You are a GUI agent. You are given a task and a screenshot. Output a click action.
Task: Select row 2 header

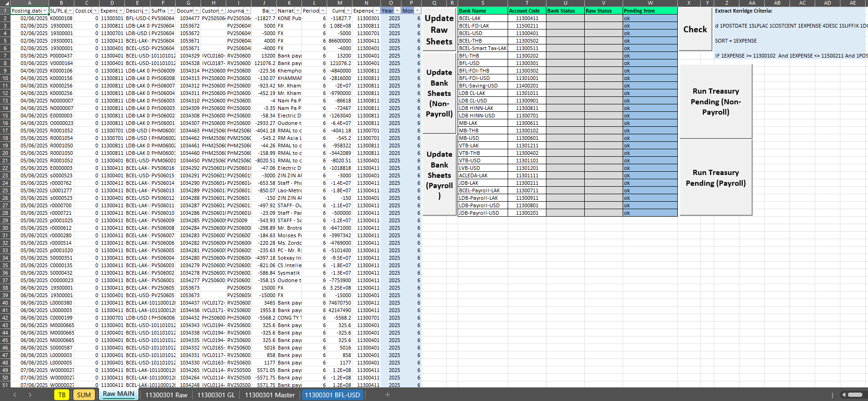pyautogui.click(x=5, y=18)
